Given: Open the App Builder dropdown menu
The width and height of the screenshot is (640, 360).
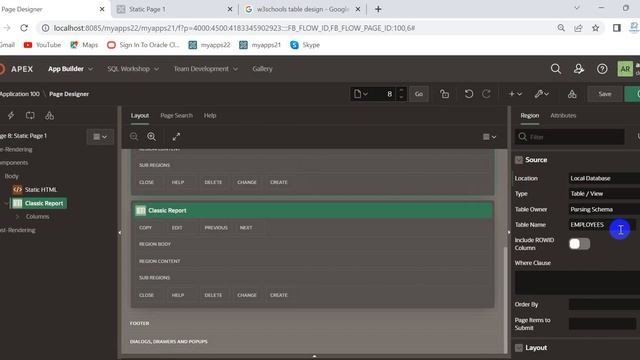Looking at the screenshot, I should coord(71,69).
